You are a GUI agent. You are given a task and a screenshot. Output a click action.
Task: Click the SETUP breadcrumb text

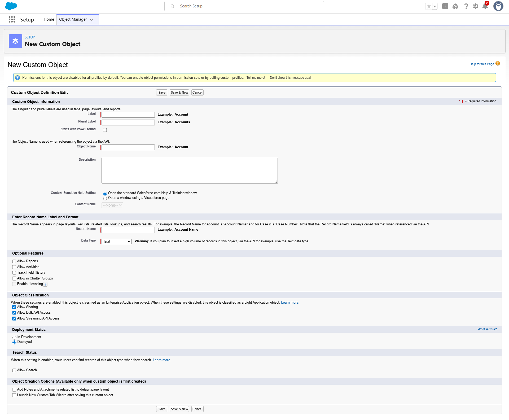[30, 37]
